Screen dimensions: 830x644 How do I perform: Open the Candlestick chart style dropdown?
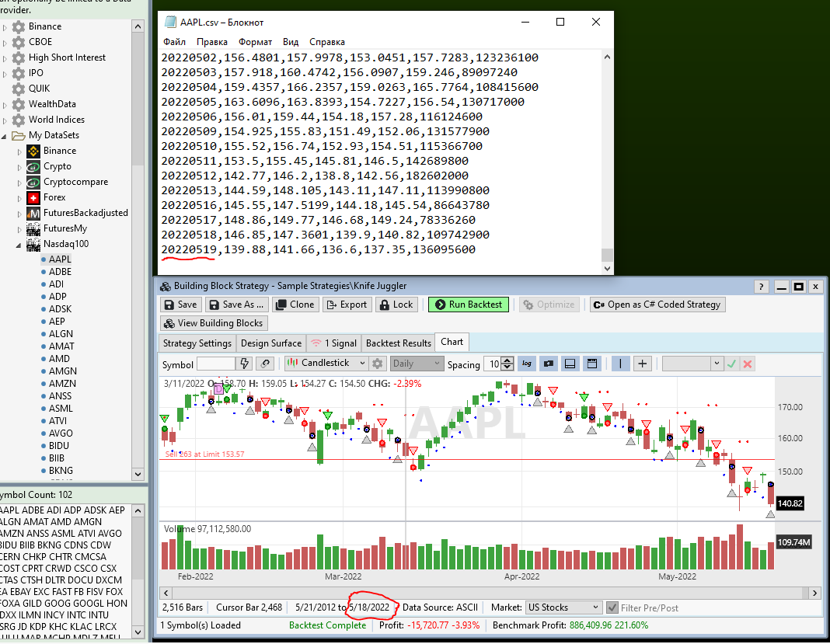[x=325, y=364]
